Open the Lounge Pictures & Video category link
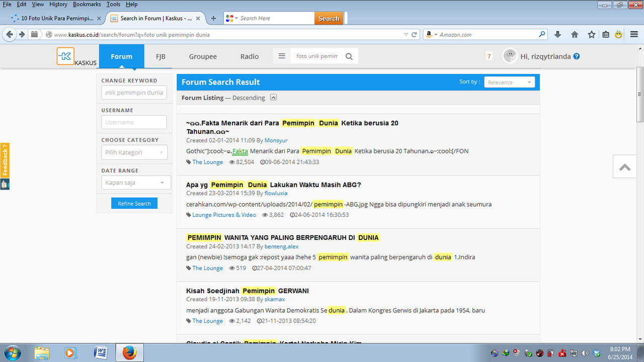The height and width of the screenshot is (362, 644). (224, 215)
